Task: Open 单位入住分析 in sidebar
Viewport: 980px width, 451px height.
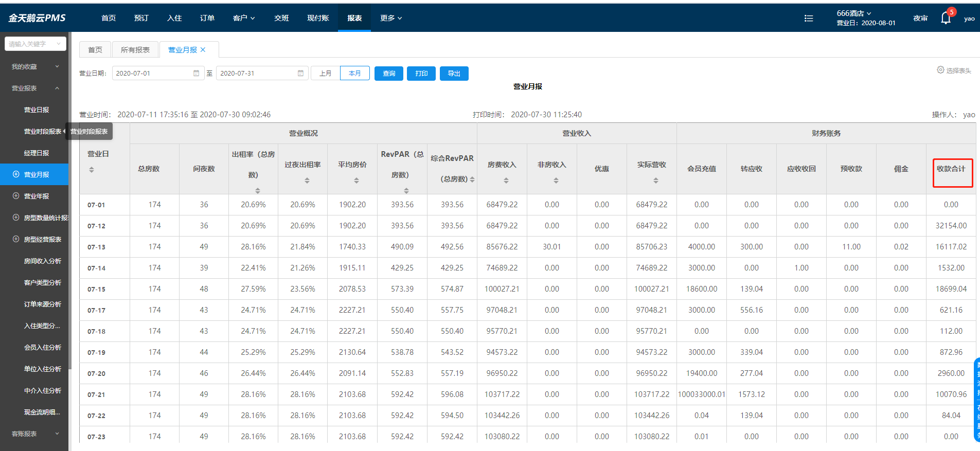Action: click(x=42, y=369)
